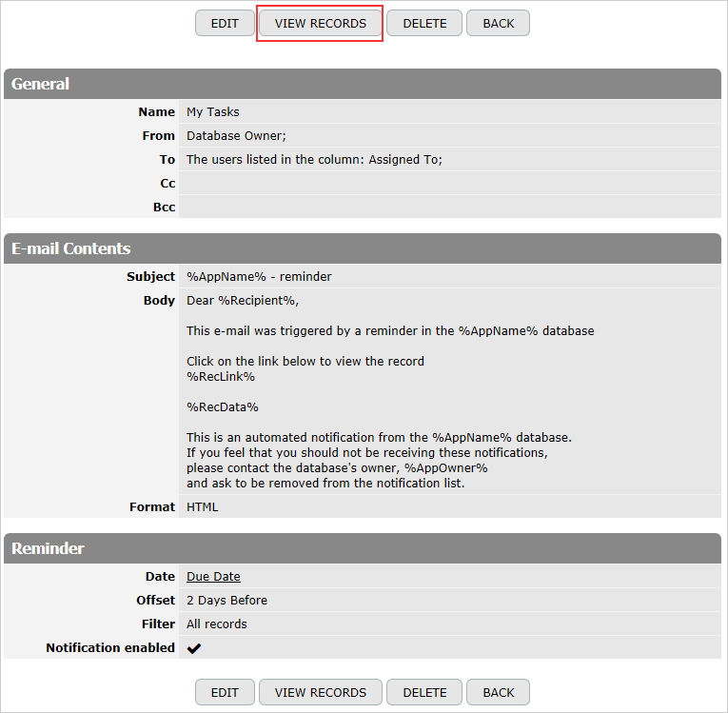This screenshot has height=713, width=728.
Task: Open VIEW RECORDS at the bottom
Action: [x=321, y=692]
